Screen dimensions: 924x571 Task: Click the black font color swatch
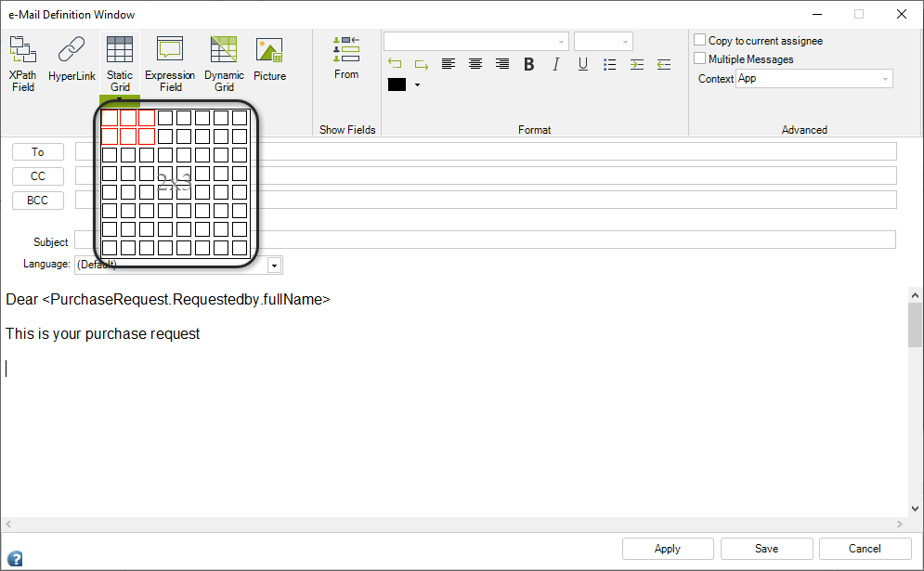pos(397,84)
